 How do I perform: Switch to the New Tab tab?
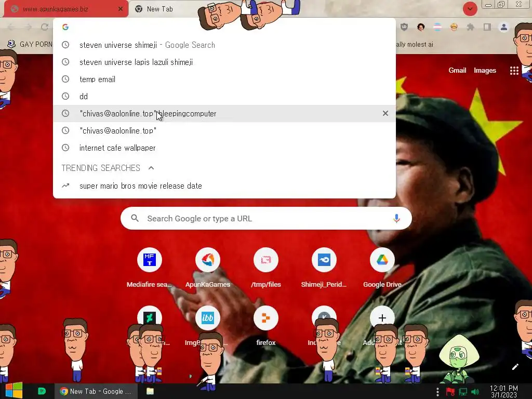(x=160, y=9)
